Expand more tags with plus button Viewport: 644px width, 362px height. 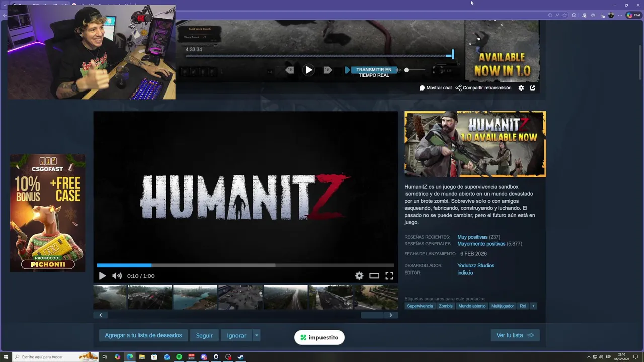533,306
